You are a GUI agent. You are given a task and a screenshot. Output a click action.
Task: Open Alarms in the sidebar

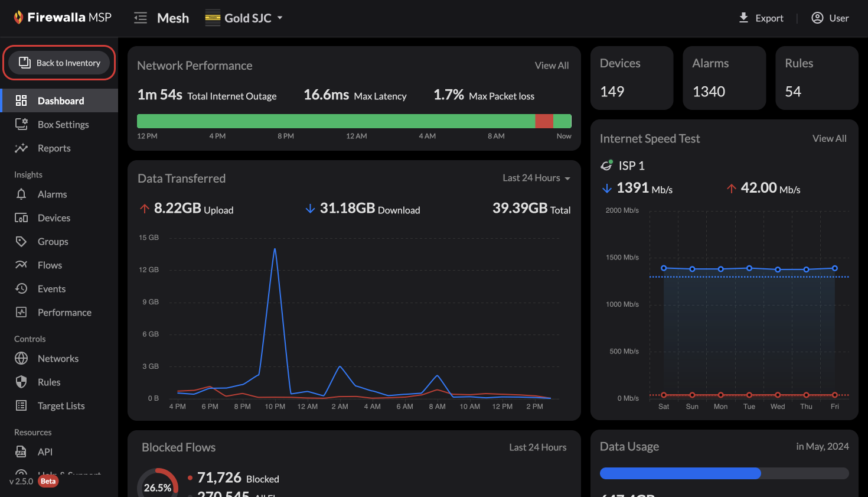click(59, 194)
